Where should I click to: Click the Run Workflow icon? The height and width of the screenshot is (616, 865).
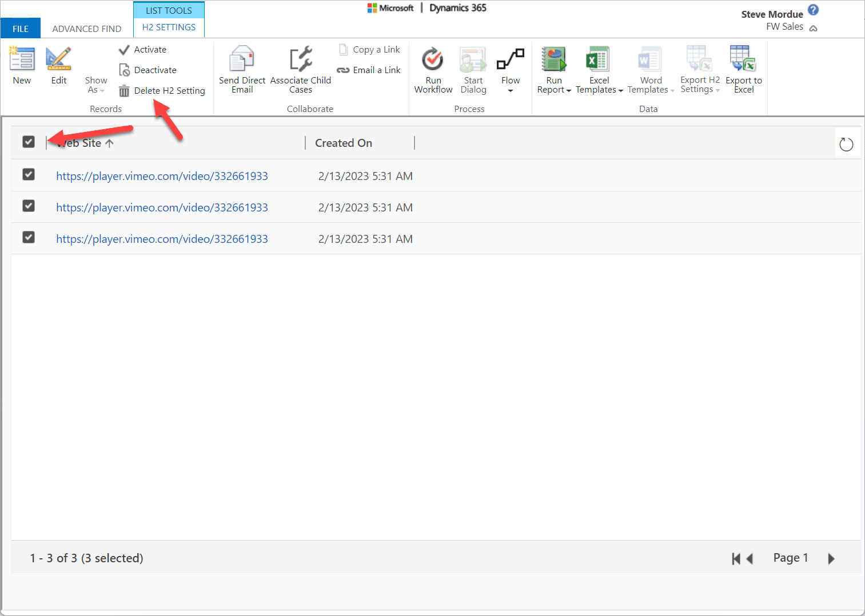[x=433, y=59]
